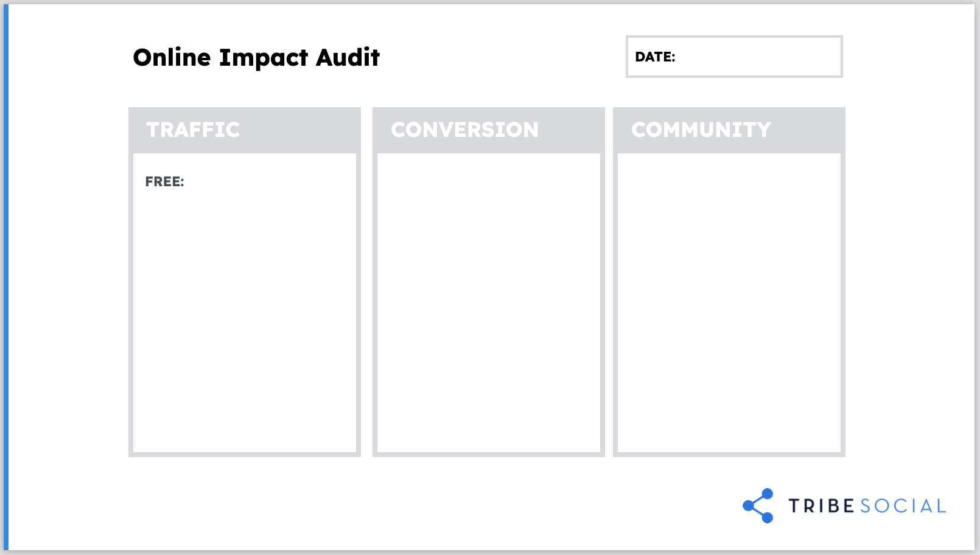This screenshot has width=980, height=555.
Task: Click the TRAFFIC column header
Action: 193,130
